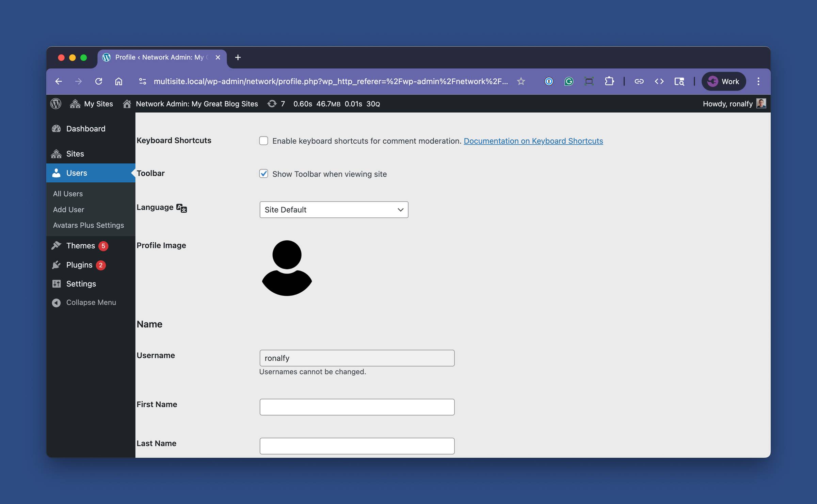Open Avatars Plus Settings submenu
817x504 pixels.
point(89,225)
